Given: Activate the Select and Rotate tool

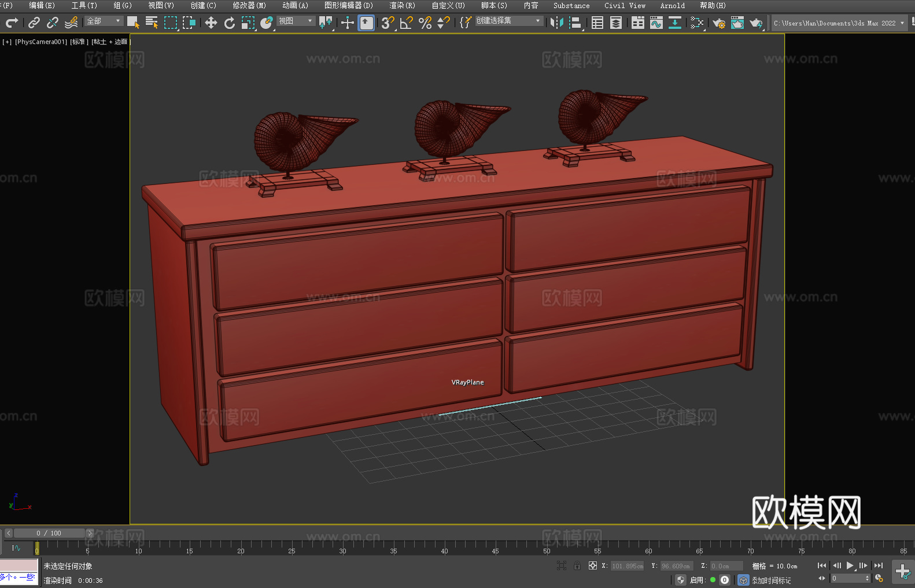Looking at the screenshot, I should [x=230, y=23].
